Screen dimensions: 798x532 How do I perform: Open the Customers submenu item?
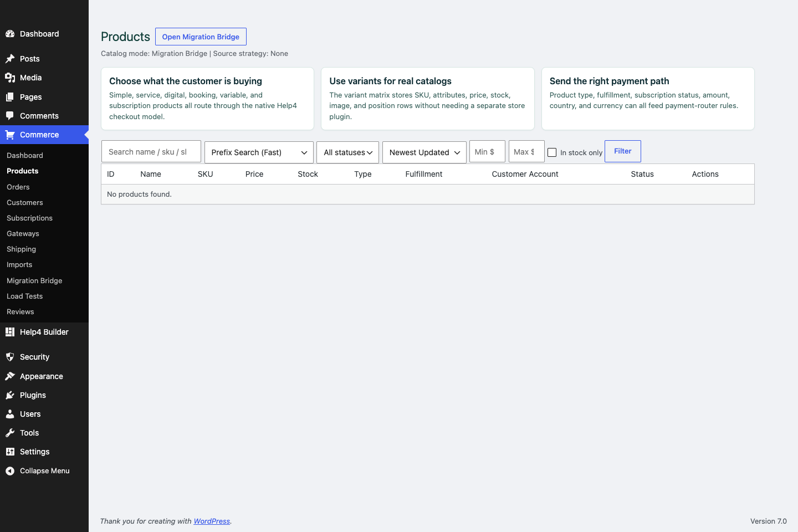tap(25, 203)
